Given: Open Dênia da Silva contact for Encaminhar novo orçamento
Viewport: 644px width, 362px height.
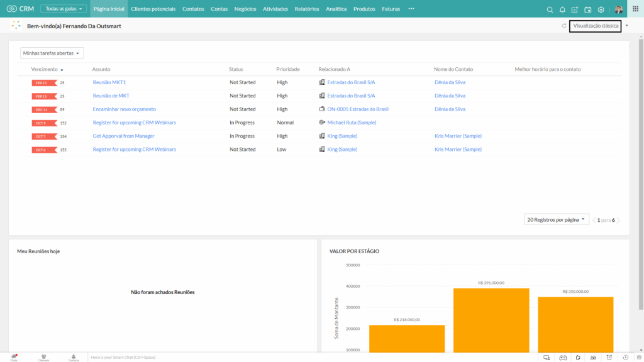Looking at the screenshot, I should (x=450, y=109).
